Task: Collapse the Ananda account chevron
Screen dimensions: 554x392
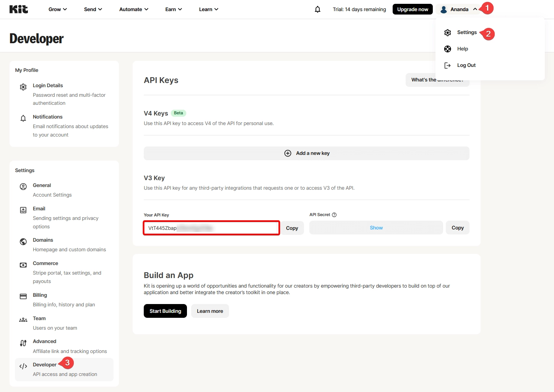Action: click(475, 9)
